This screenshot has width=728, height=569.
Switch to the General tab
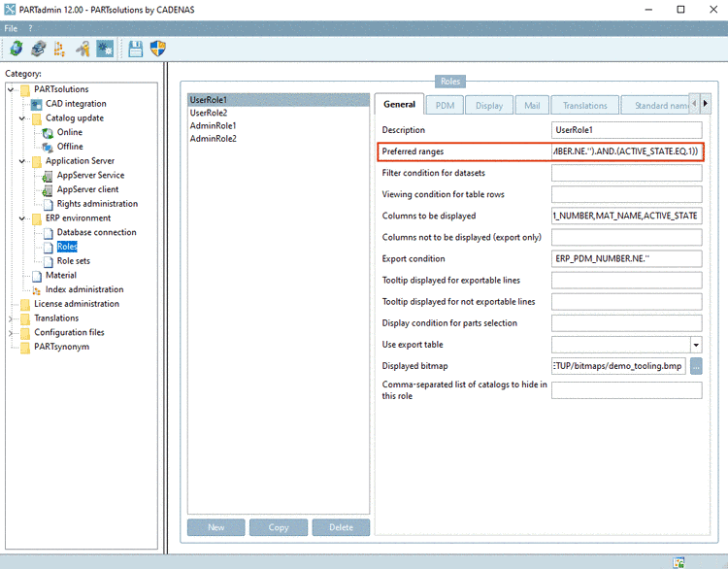coord(399,105)
